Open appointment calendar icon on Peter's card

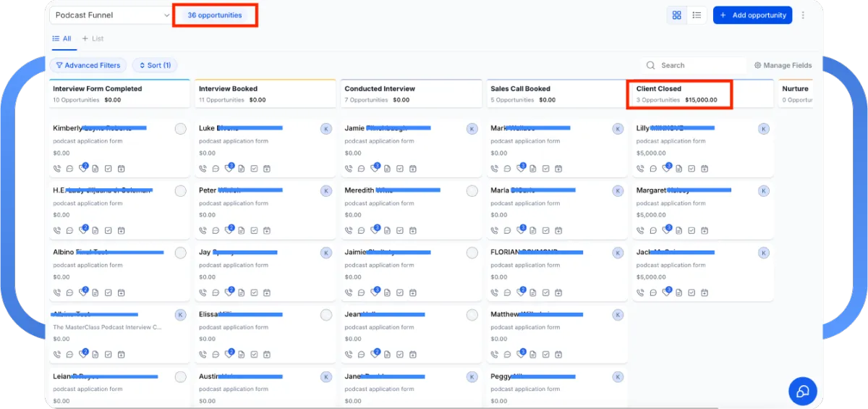267,231
